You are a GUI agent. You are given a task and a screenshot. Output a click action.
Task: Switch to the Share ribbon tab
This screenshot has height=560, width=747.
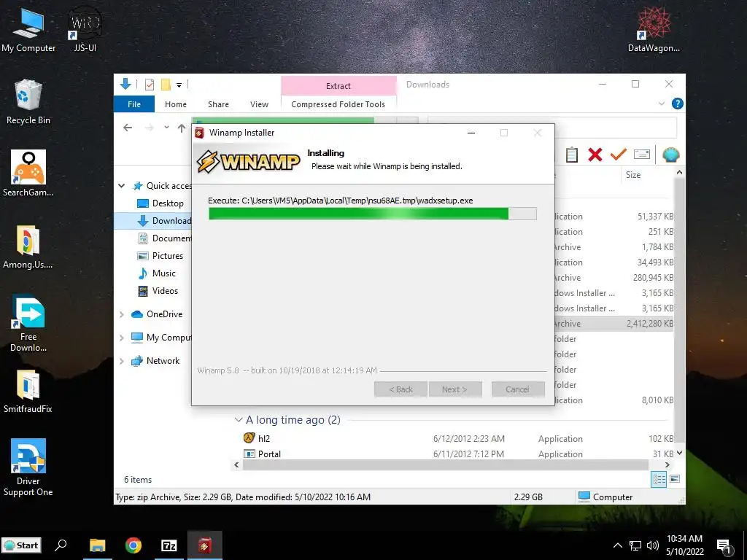(218, 104)
